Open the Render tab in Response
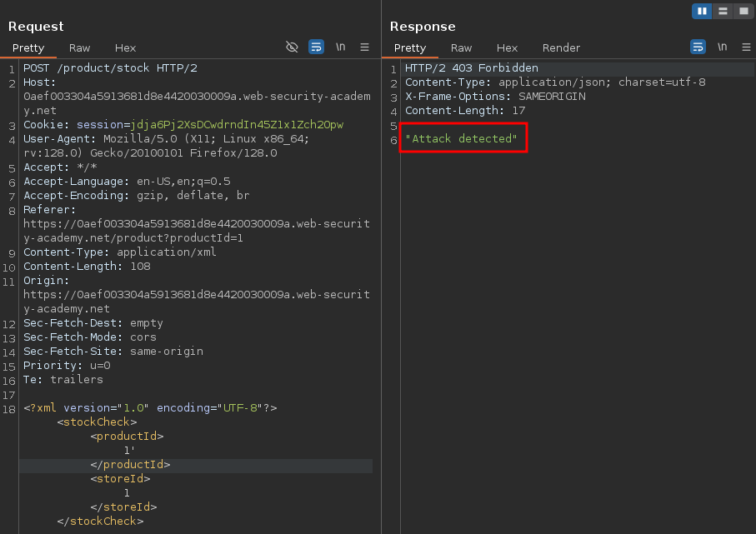Viewport: 756px width, 534px height. [561, 48]
